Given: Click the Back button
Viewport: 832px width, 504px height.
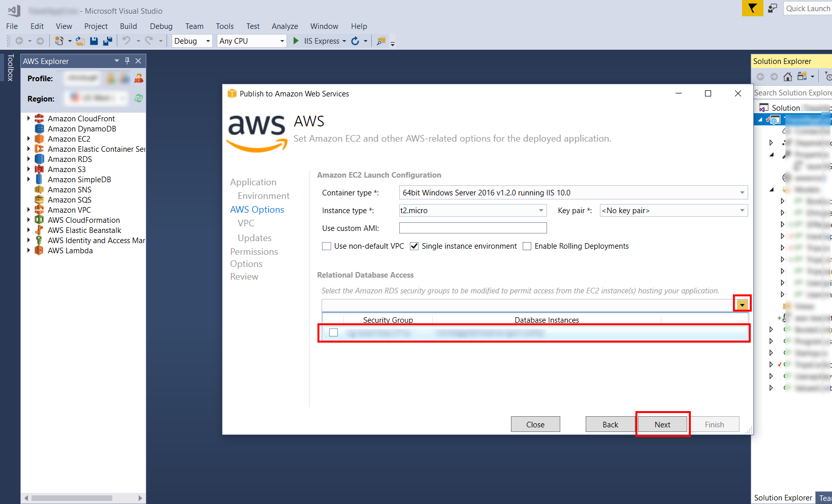Looking at the screenshot, I should pos(611,424).
